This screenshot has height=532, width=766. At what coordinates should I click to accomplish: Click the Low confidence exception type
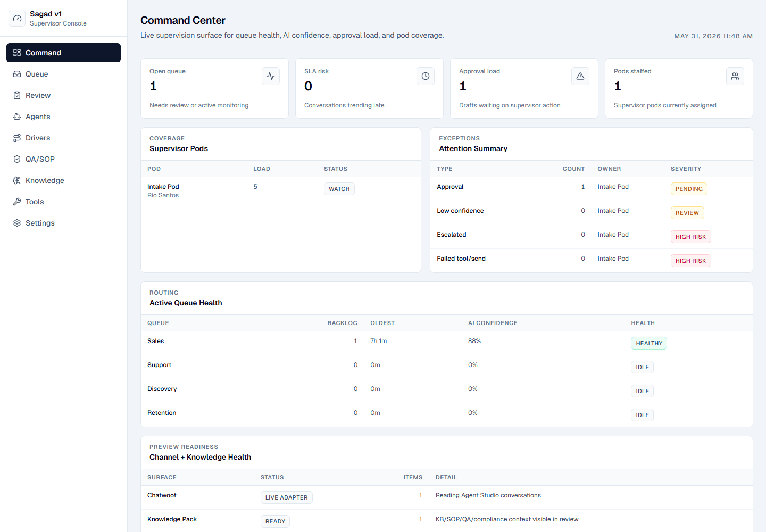click(460, 211)
